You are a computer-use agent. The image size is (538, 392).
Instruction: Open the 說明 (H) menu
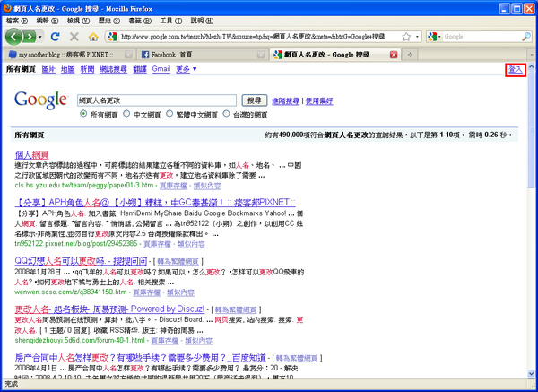202,21
